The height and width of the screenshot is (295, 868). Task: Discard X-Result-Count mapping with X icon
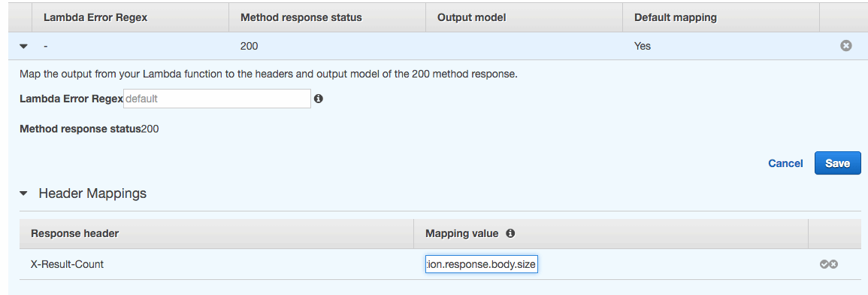(x=833, y=264)
